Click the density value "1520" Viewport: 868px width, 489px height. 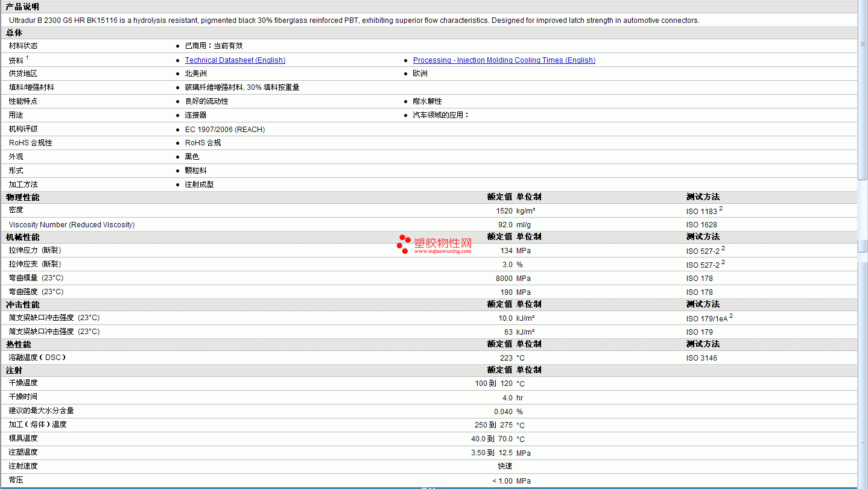point(504,211)
